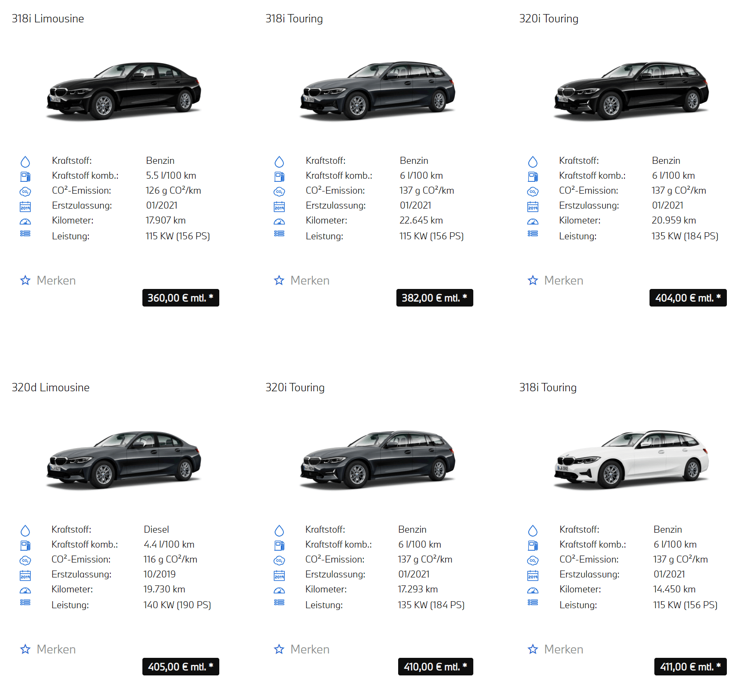Click the 14.450 km mileage value
Image resolution: width=744 pixels, height=700 pixels.
pos(675,589)
